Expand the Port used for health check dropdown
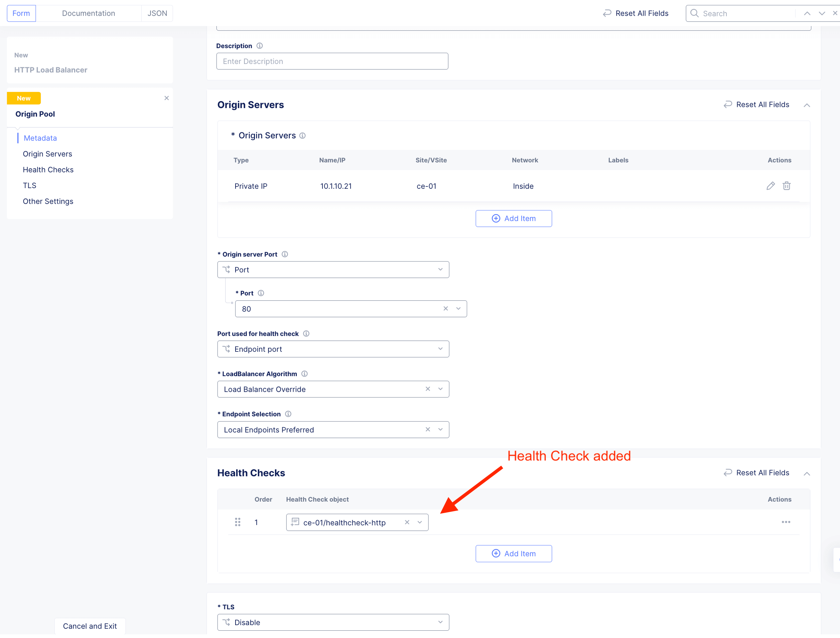This screenshot has height=638, width=840. (333, 349)
